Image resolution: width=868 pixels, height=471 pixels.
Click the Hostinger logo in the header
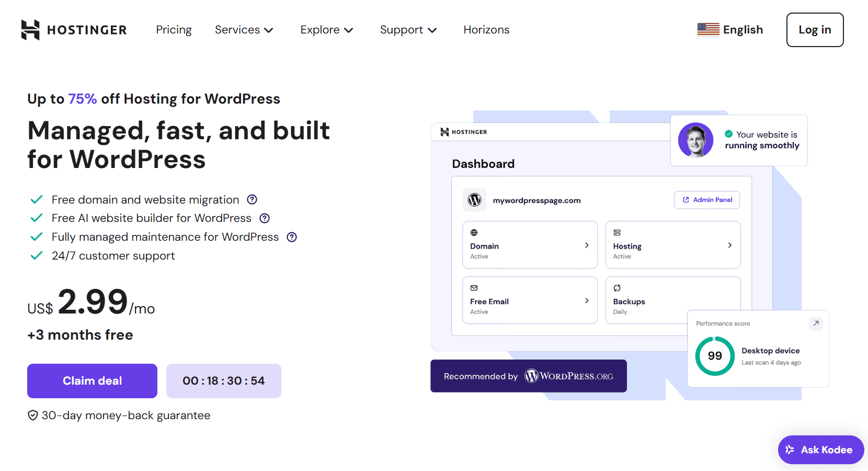(74, 30)
